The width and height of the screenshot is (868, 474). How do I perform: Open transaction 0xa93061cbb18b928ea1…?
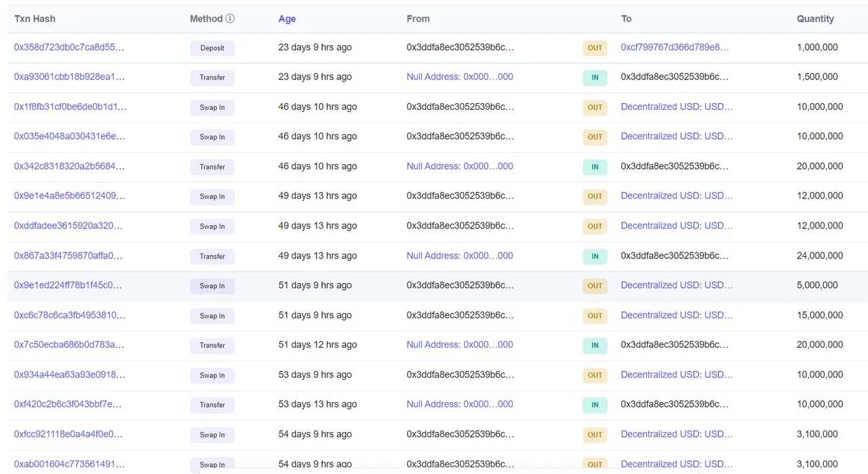pyautogui.click(x=69, y=77)
